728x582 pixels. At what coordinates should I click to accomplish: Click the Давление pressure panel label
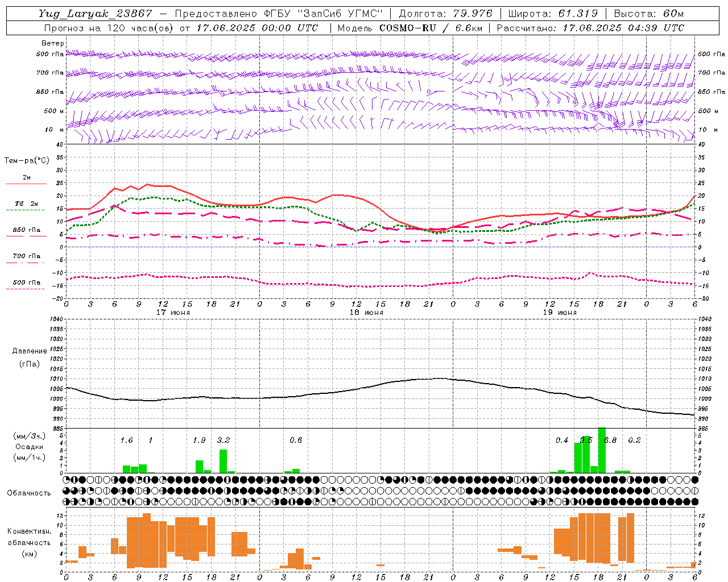tap(30, 351)
